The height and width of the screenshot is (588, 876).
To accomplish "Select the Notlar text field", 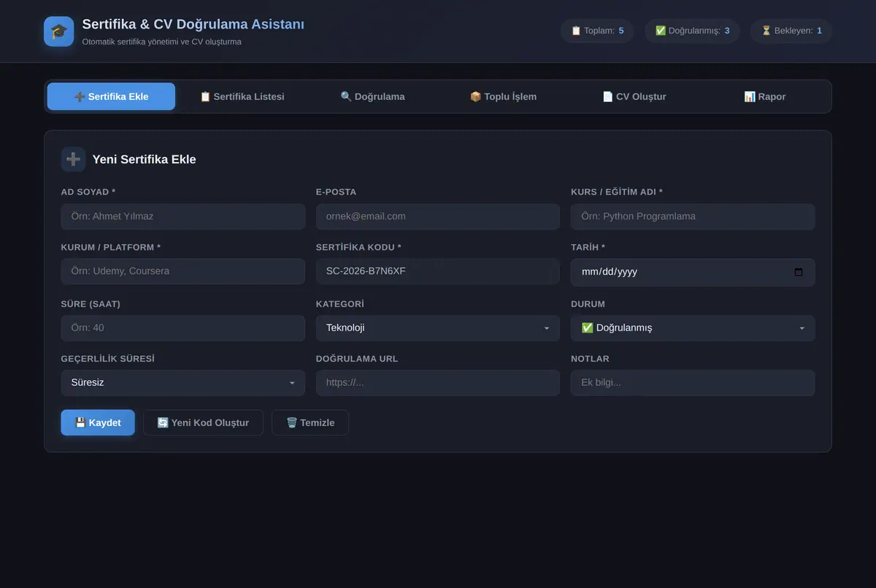I will pyautogui.click(x=693, y=383).
